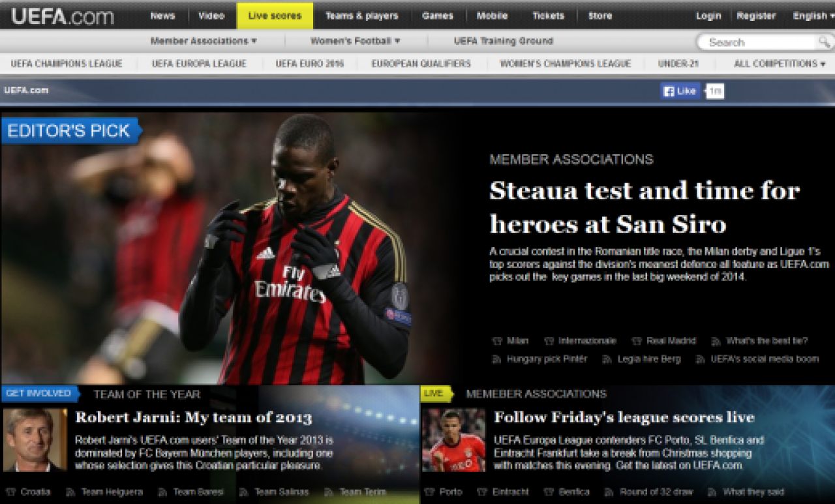The height and width of the screenshot is (504, 835).
Task: Open the Video section
Action: (x=211, y=16)
